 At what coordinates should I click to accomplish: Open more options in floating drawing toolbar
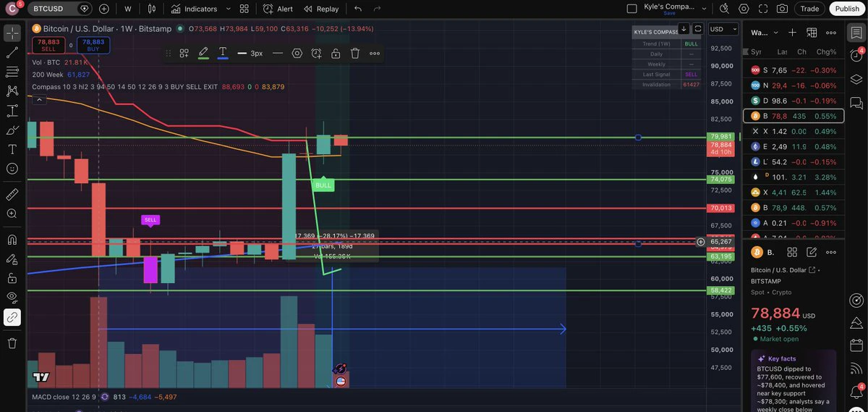pyautogui.click(x=375, y=53)
